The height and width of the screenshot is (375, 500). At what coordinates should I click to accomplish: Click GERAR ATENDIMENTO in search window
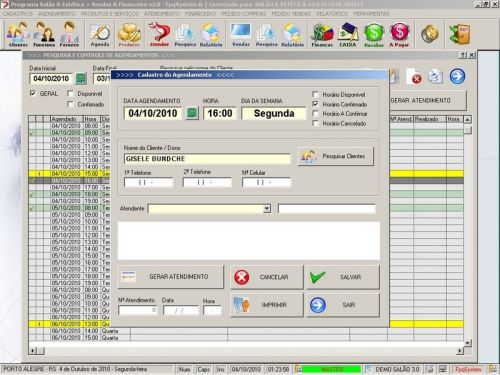pyautogui.click(x=428, y=100)
